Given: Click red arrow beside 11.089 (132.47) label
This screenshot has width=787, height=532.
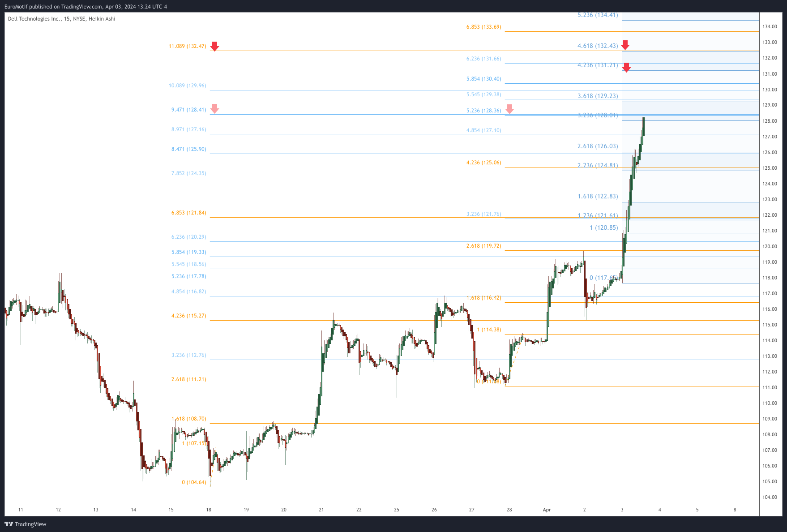Looking at the screenshot, I should coord(215,46).
